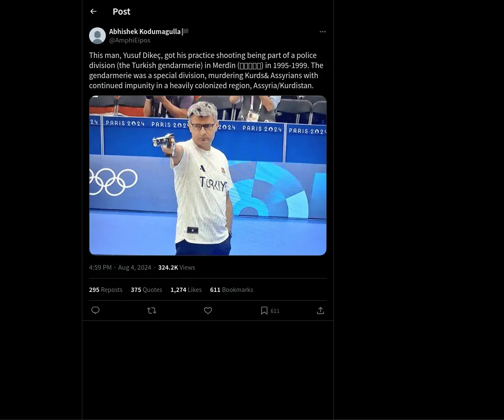Open the Olympic shooter photo

(x=208, y=176)
